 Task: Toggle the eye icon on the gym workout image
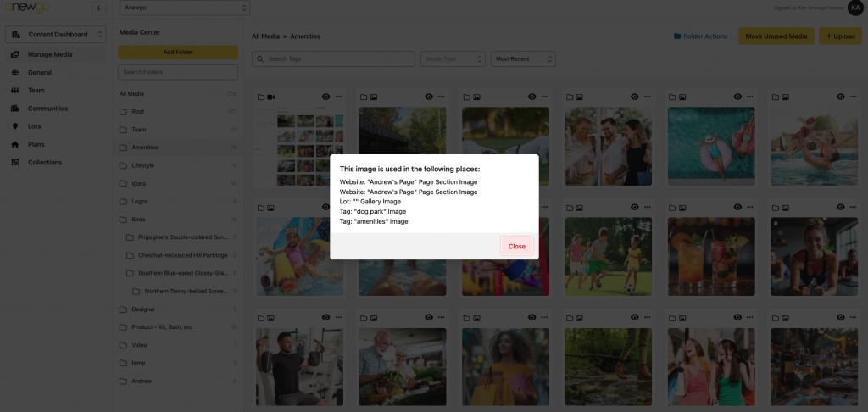point(325,317)
